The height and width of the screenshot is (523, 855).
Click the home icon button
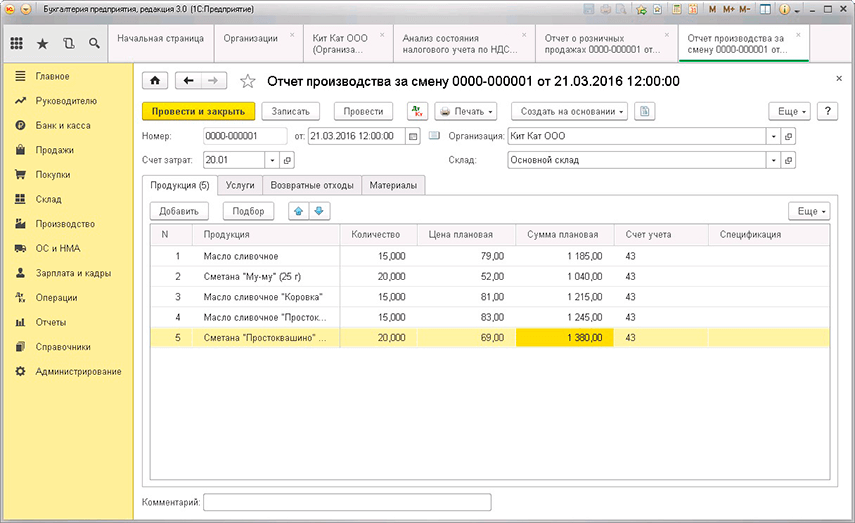click(154, 81)
